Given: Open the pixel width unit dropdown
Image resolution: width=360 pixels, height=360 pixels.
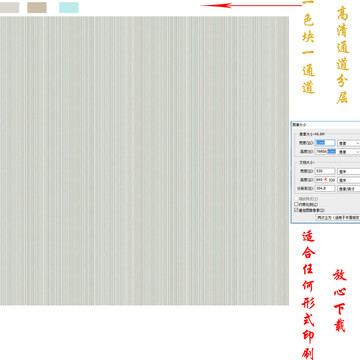Looking at the screenshot, I should pos(349,143).
